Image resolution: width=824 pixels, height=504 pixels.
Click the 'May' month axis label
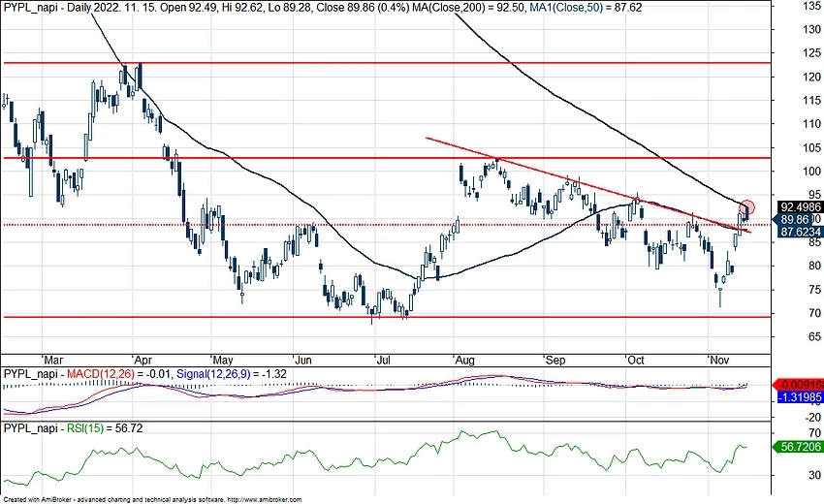(222, 360)
